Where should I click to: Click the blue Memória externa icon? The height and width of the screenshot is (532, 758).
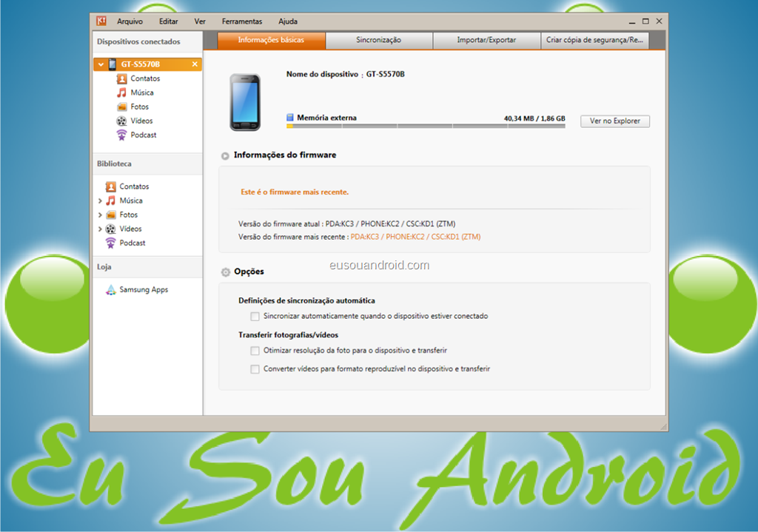tap(290, 118)
